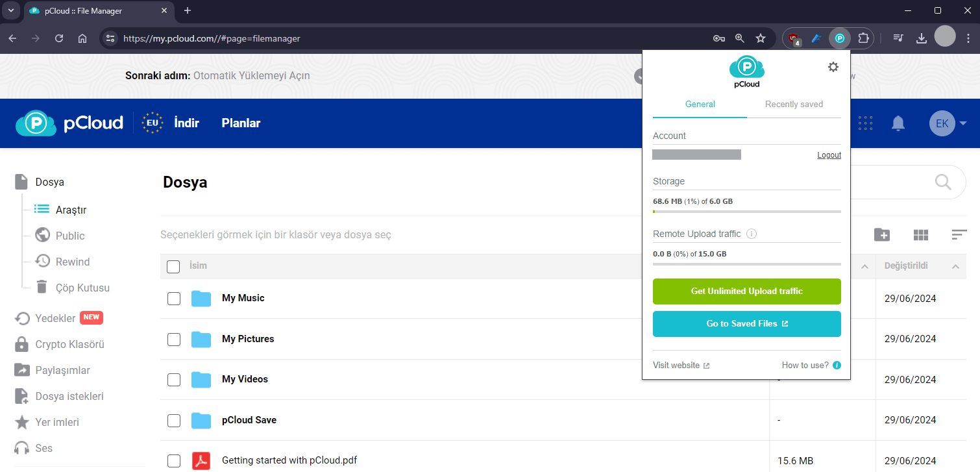Click the pCloud logo in header
Image resolution: width=980 pixels, height=472 pixels.
tap(69, 123)
